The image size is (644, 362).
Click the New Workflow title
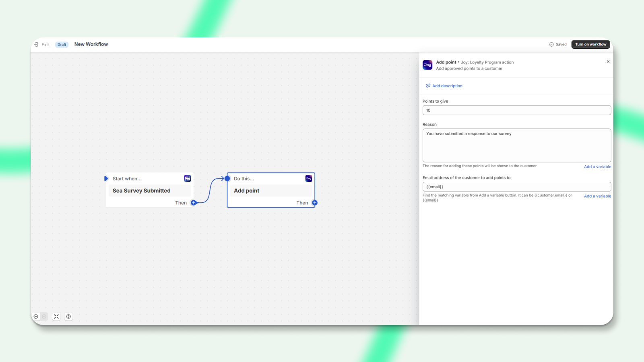coord(91,44)
